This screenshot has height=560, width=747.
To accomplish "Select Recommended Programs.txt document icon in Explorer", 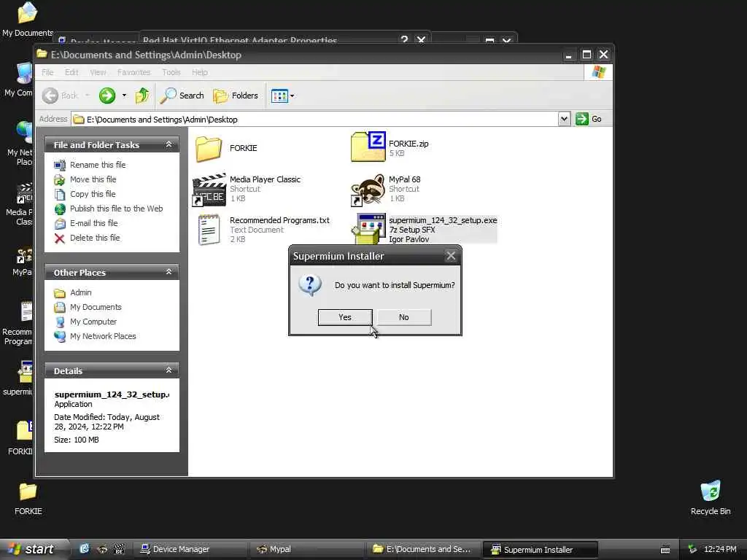I will tap(209, 230).
